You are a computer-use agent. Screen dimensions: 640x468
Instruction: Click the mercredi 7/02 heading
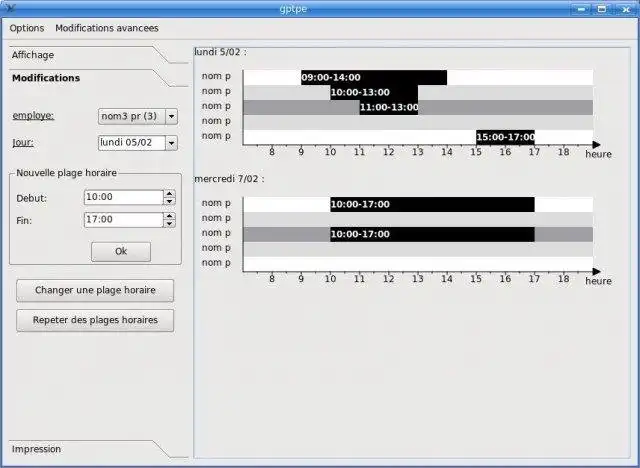tap(229, 179)
